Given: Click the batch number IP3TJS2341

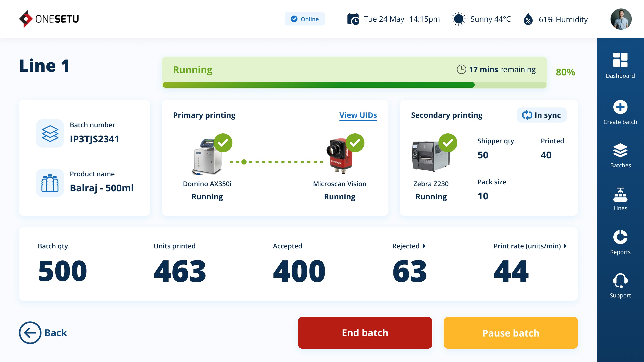Looking at the screenshot, I should [95, 139].
